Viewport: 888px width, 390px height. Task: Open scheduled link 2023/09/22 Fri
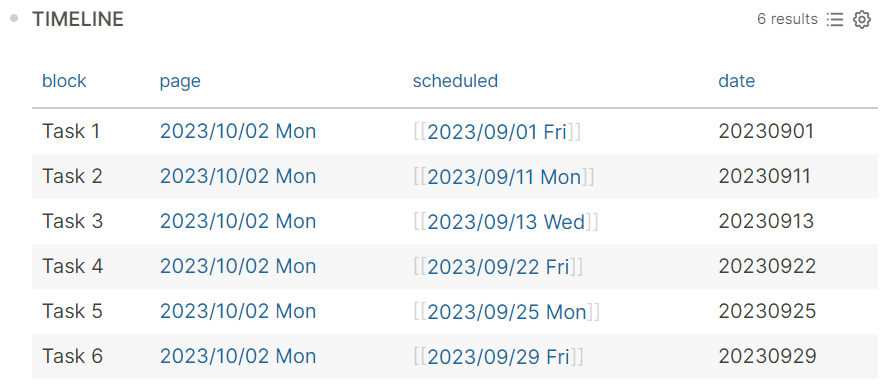pyautogui.click(x=498, y=267)
